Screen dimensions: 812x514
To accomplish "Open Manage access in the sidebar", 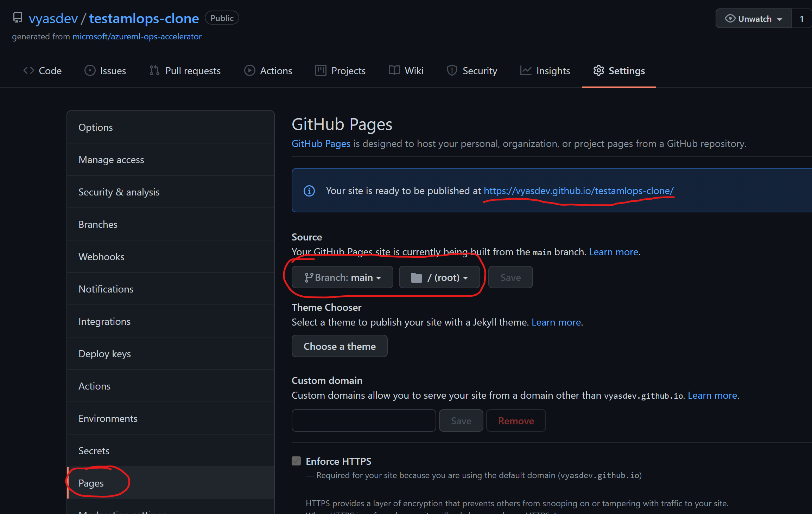I will pos(171,160).
